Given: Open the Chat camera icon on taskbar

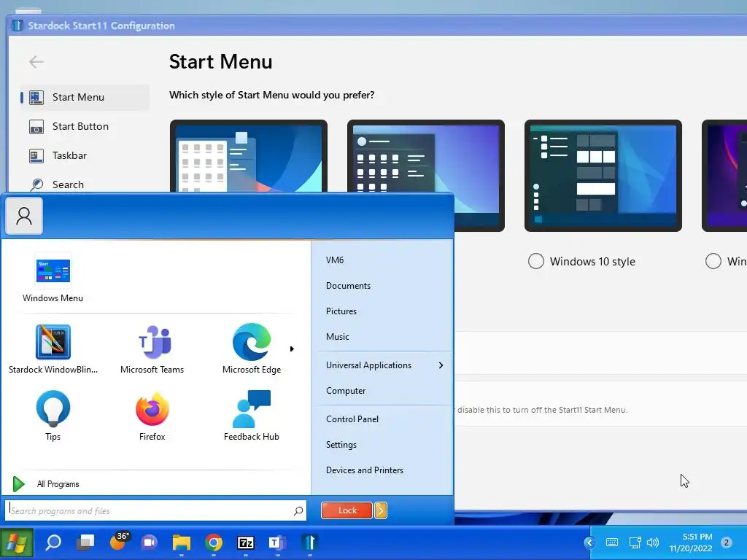Looking at the screenshot, I should pos(149,542).
